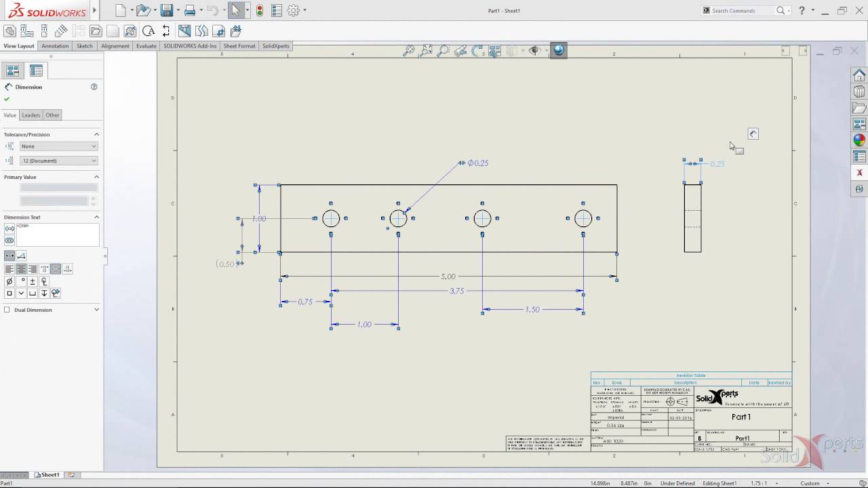This screenshot has height=488, width=868.
Task: Insert the plus/minus symbol into dimension text
Action: click(32, 281)
